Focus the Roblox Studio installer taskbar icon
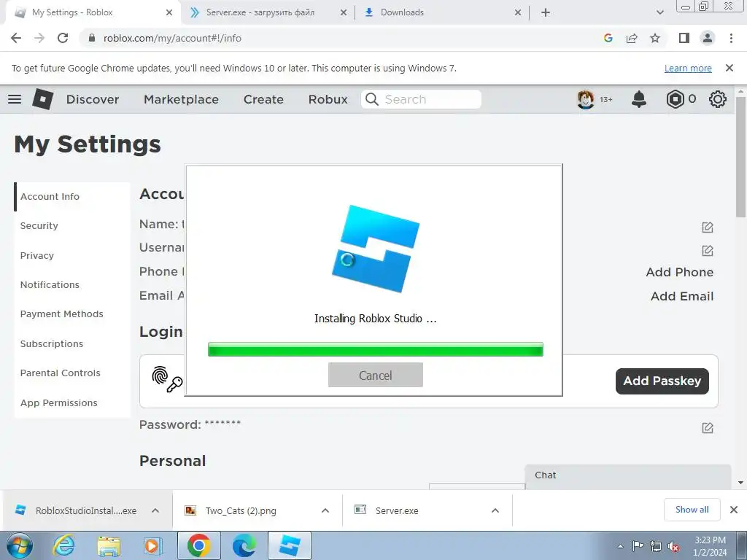The height and width of the screenshot is (560, 747). coord(290,545)
